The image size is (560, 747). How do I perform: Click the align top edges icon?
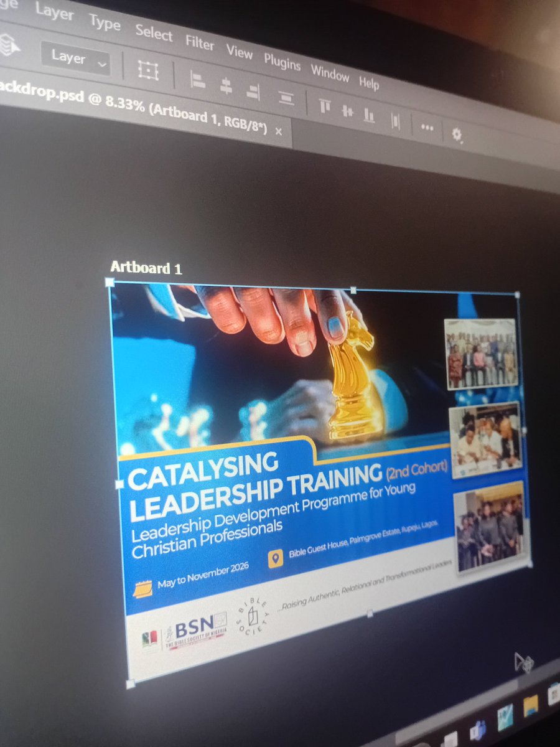(325, 107)
